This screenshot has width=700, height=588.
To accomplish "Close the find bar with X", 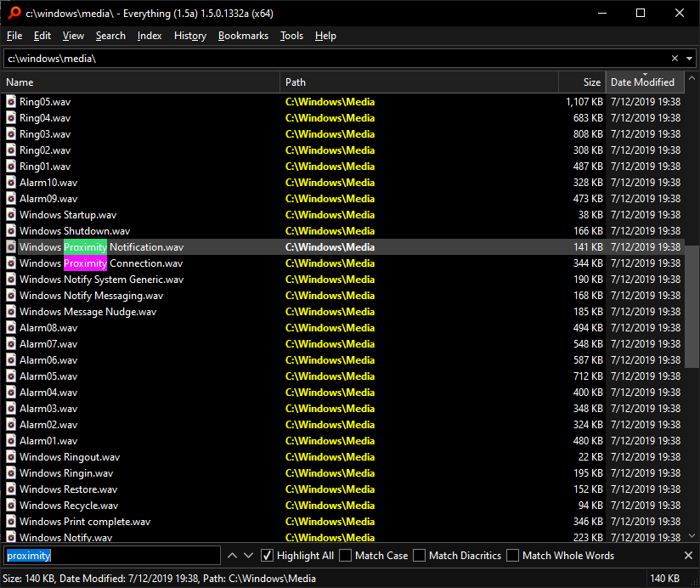I will [x=688, y=556].
